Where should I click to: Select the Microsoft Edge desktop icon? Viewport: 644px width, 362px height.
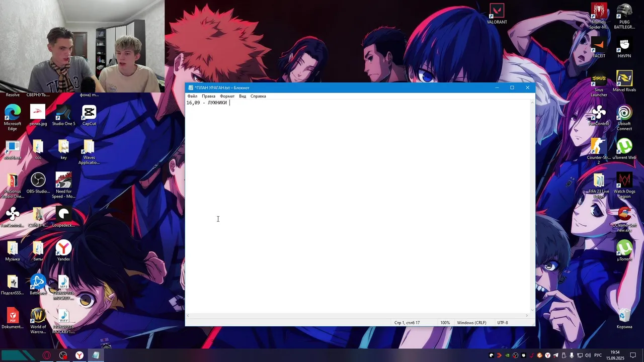(13, 118)
